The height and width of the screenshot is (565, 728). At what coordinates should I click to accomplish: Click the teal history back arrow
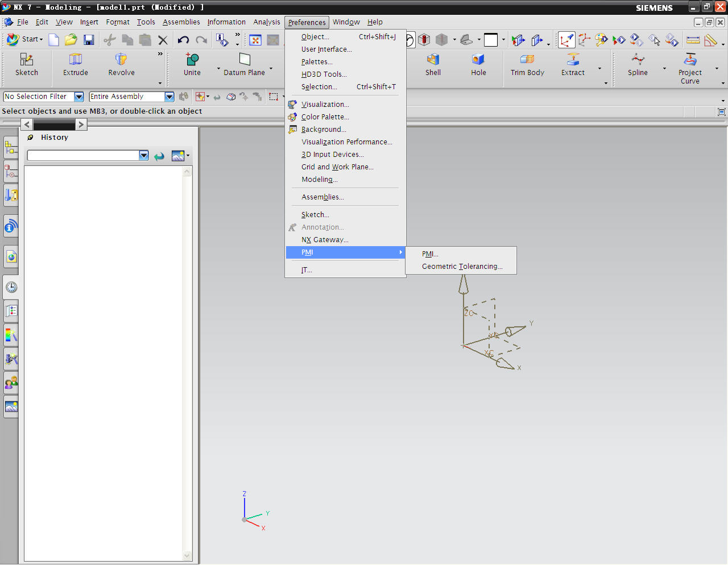point(159,156)
